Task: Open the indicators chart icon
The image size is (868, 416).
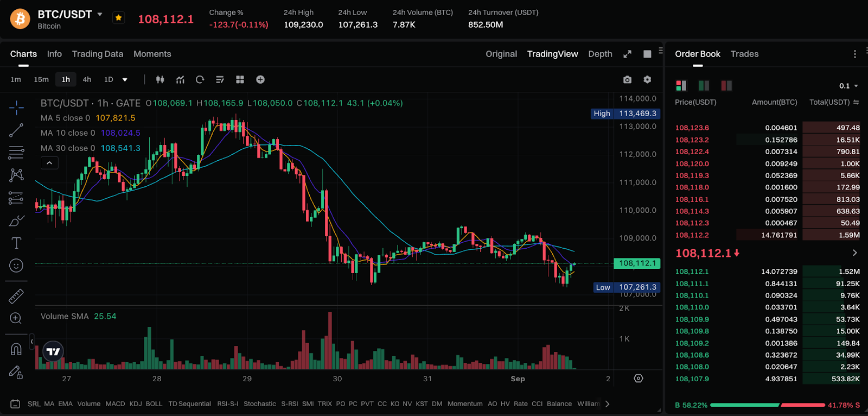Action: (180, 79)
